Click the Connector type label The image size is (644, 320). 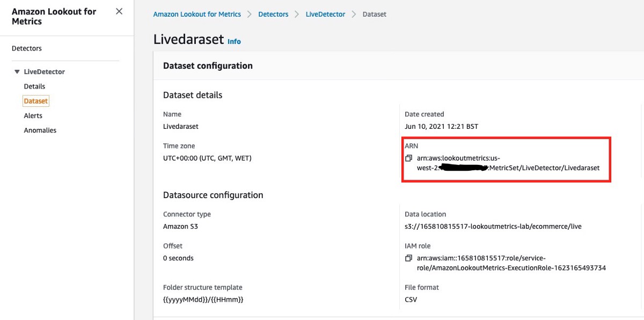pos(187,214)
